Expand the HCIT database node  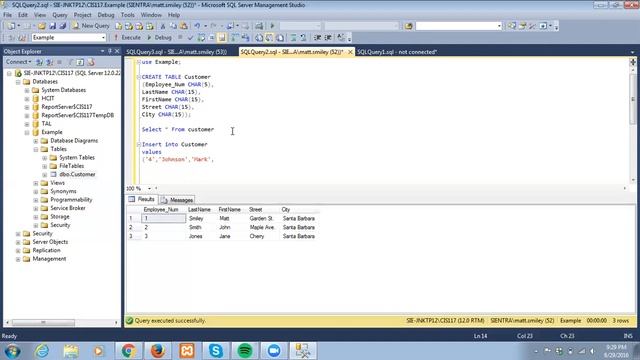pos(27,98)
